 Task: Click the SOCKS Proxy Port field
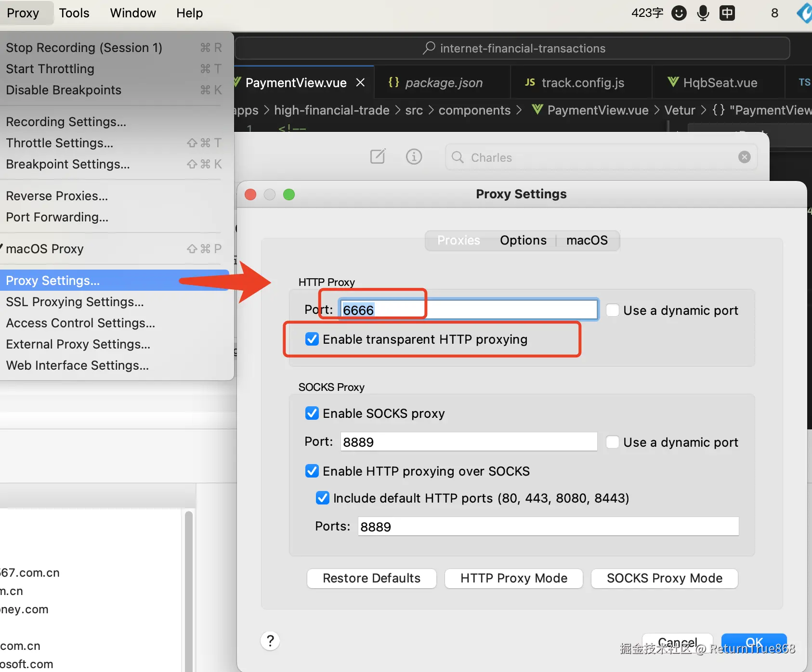[469, 441]
